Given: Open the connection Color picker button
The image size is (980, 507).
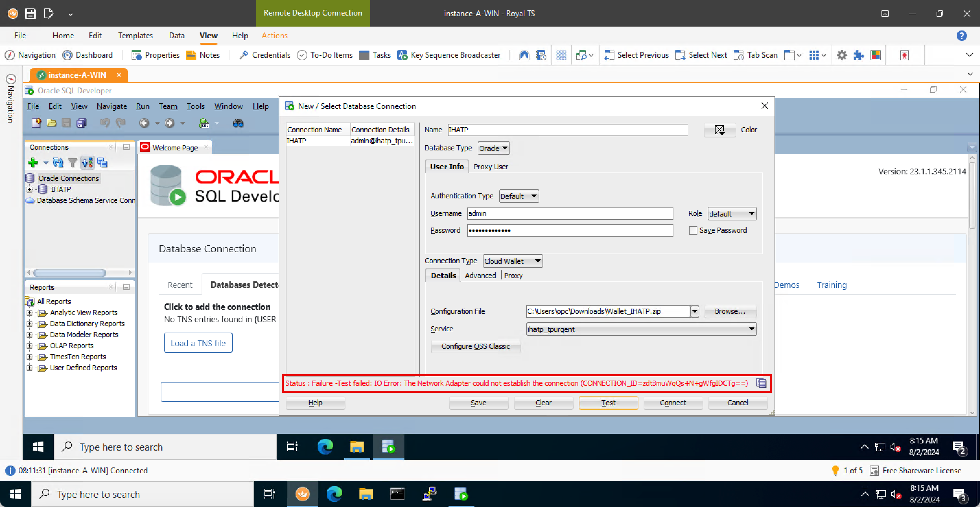Looking at the screenshot, I should 719,130.
